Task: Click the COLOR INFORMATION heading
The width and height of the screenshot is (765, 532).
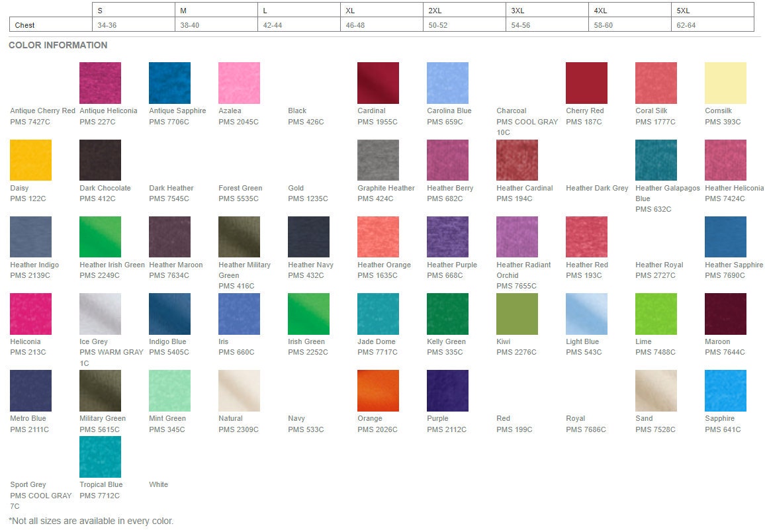Action: (x=58, y=45)
